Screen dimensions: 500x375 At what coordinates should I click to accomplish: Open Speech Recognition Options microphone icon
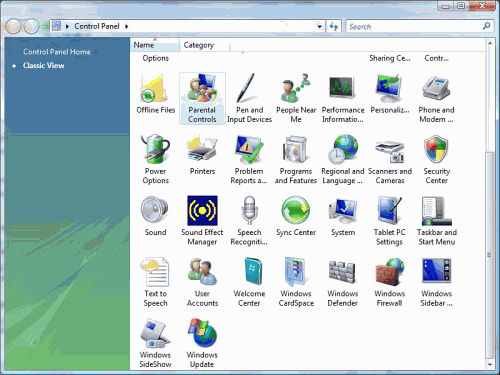click(249, 210)
